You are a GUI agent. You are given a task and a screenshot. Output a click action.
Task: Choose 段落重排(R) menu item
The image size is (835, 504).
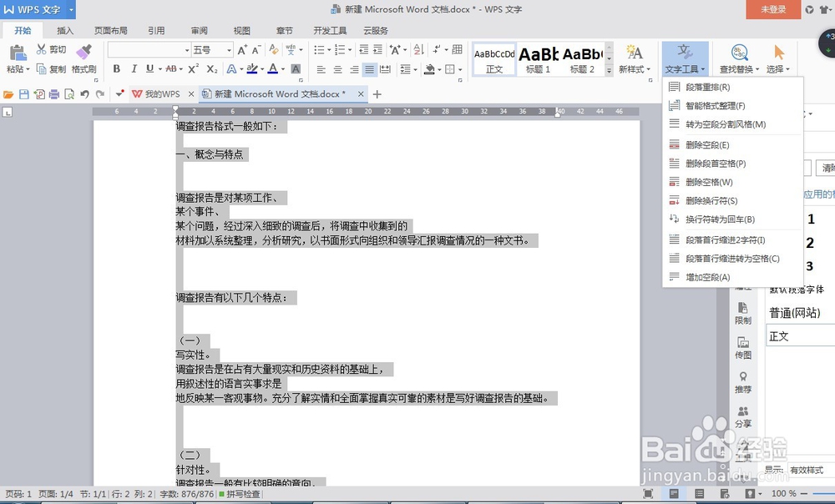733,87
